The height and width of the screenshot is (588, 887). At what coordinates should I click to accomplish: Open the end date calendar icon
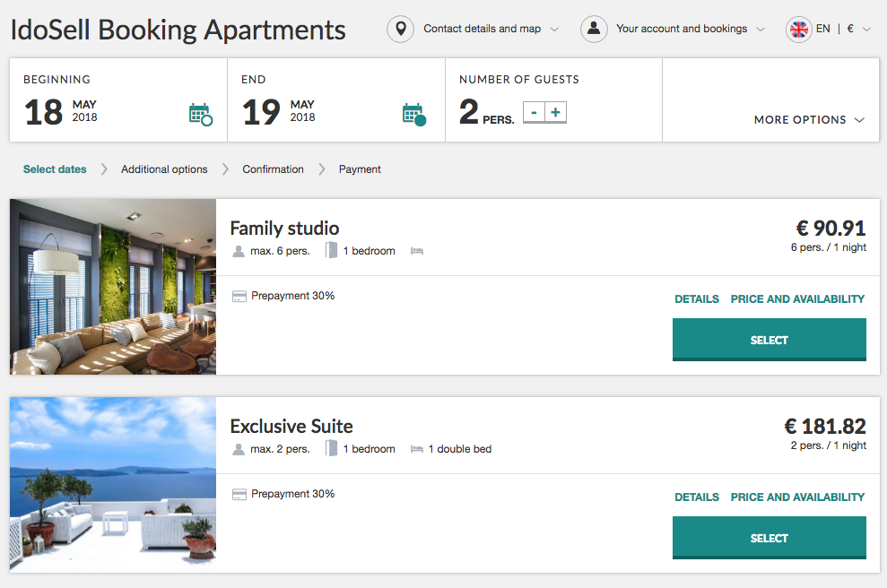click(413, 114)
